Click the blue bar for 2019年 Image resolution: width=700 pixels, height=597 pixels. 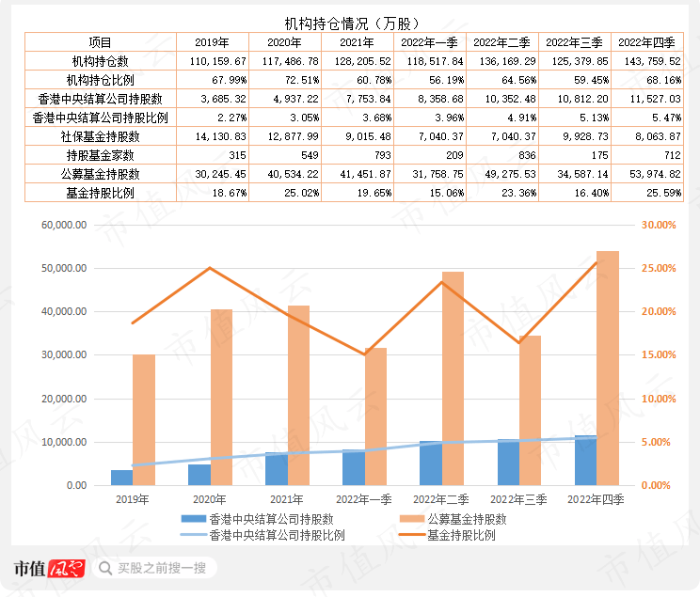(121, 478)
